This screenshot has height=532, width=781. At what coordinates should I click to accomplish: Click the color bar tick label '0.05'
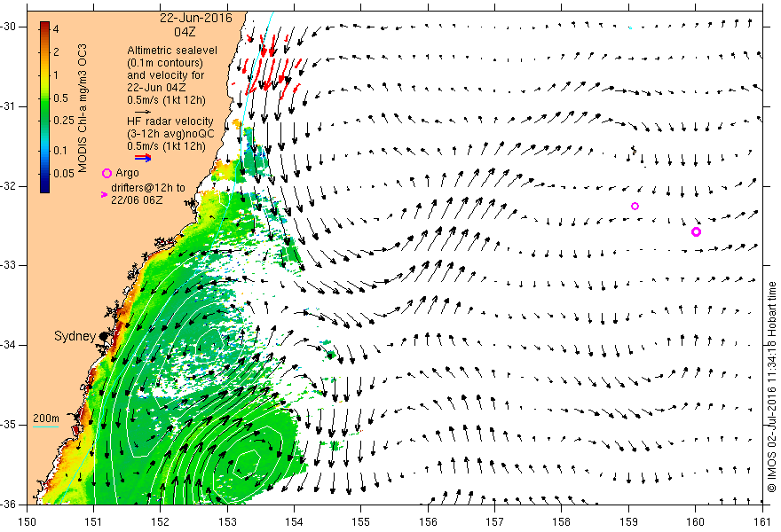[x=64, y=173]
